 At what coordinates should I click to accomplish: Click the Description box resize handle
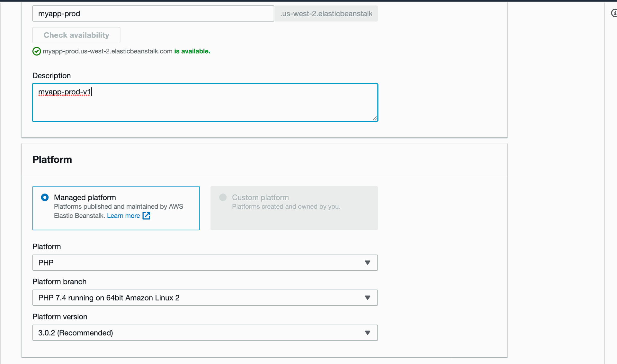(x=375, y=118)
